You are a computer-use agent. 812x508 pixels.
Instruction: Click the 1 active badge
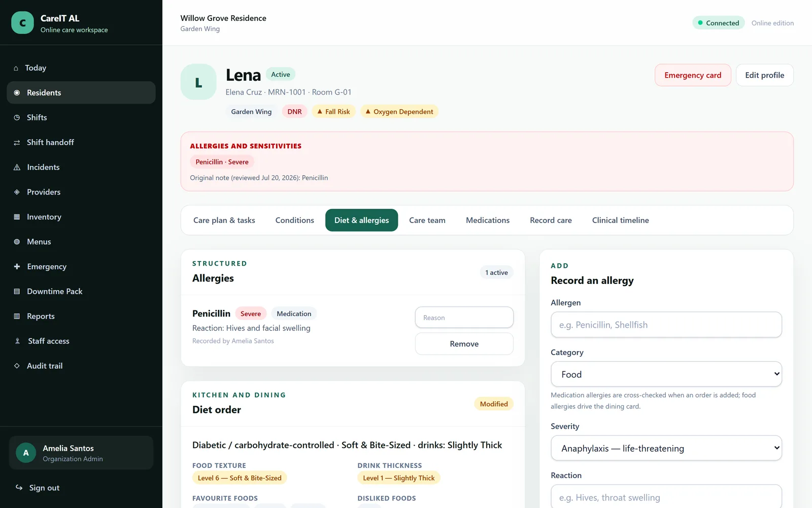tap(496, 272)
